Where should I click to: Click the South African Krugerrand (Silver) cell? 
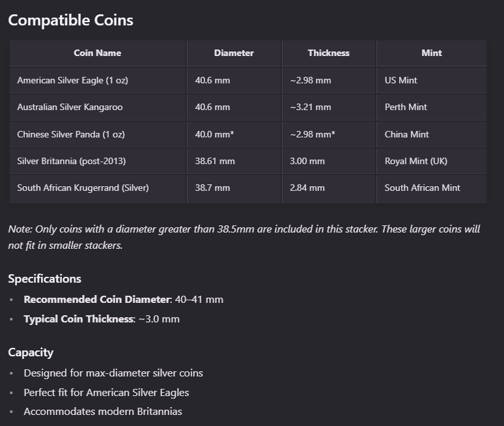(x=83, y=188)
